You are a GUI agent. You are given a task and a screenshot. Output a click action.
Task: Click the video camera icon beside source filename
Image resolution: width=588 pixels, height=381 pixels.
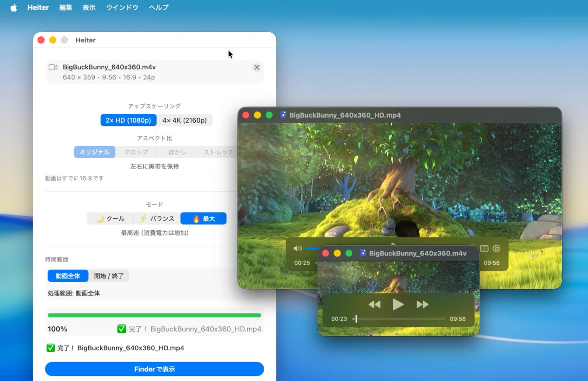(53, 67)
